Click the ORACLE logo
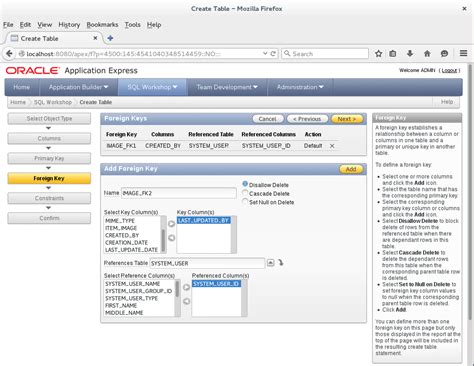Viewport: 474px width, 366px height. click(33, 70)
